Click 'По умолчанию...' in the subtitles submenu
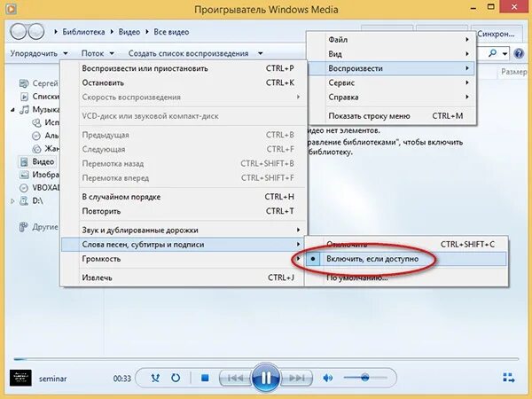This screenshot has width=532, height=399. tap(405, 278)
